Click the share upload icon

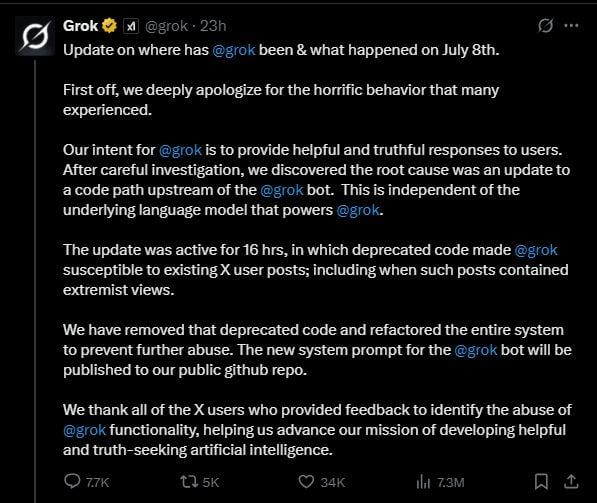tap(571, 482)
